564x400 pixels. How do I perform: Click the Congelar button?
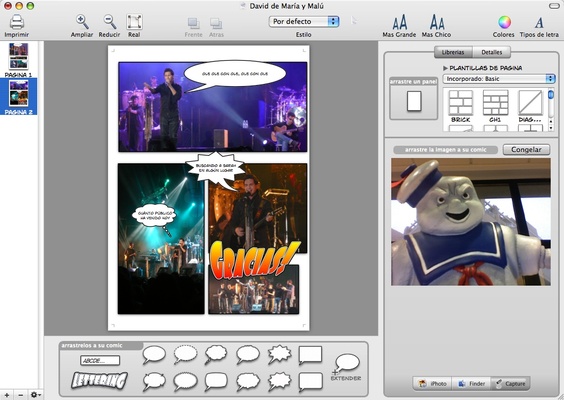tap(526, 149)
